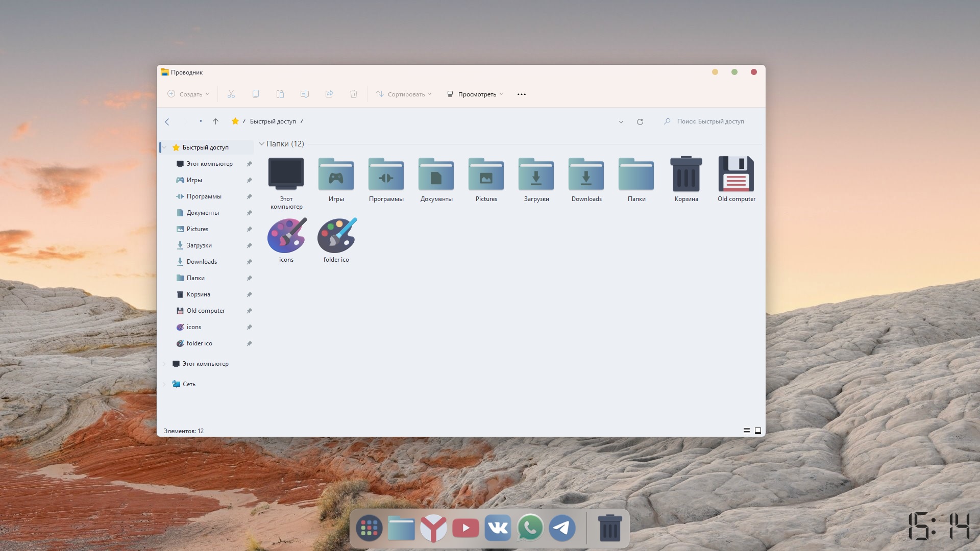Switch to large icons view in status bar
980x551 pixels.
[758, 431]
